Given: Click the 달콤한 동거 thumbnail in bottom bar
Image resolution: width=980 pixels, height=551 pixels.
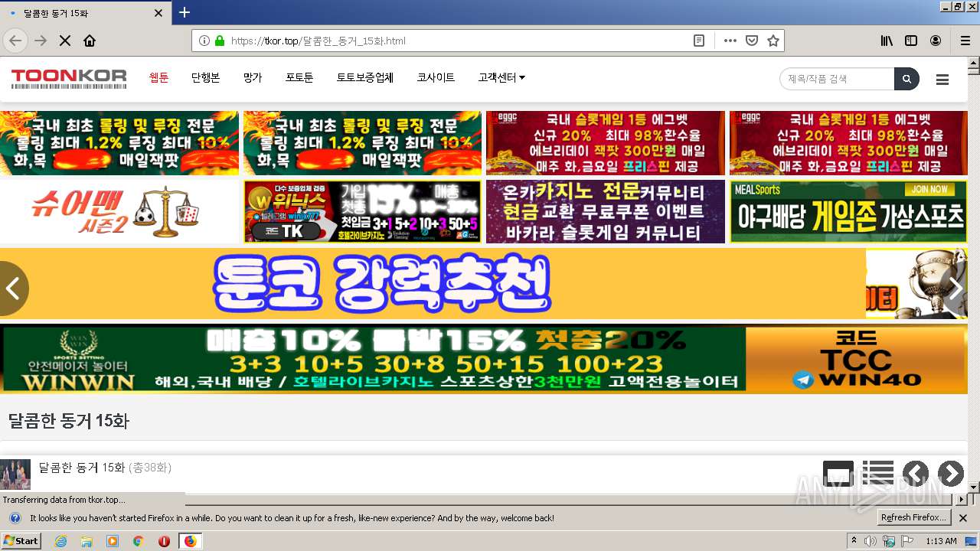Looking at the screenshot, I should point(15,474).
